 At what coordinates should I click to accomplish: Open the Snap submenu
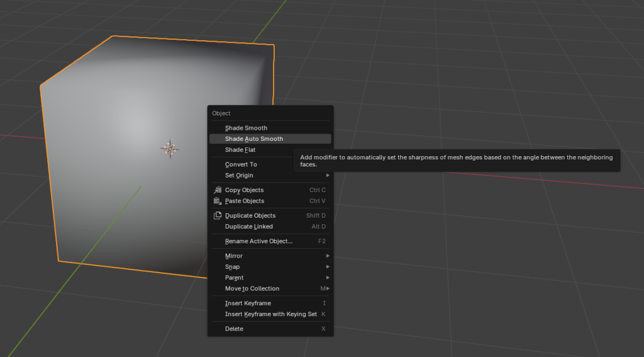[233, 266]
